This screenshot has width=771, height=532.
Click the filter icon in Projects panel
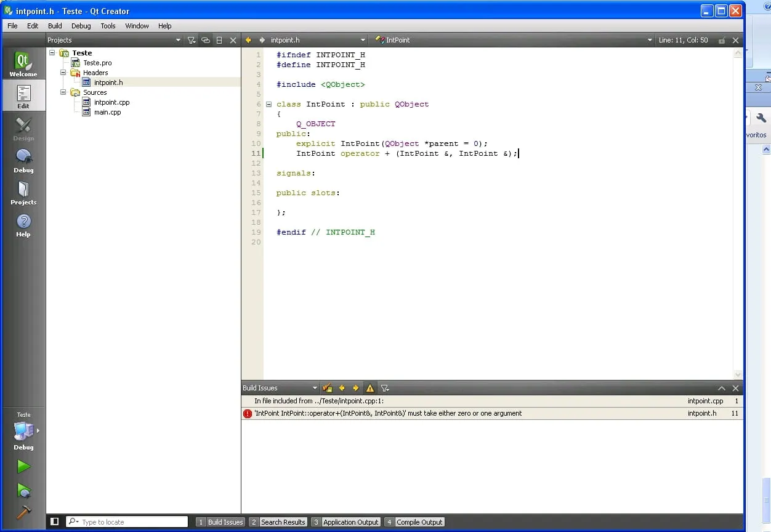[x=192, y=40]
